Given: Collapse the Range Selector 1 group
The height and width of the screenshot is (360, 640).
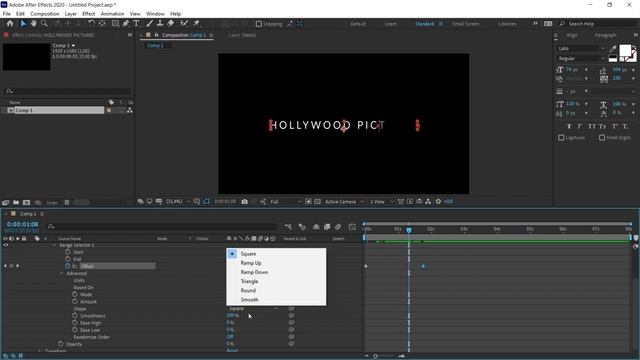Looking at the screenshot, I should (54, 245).
